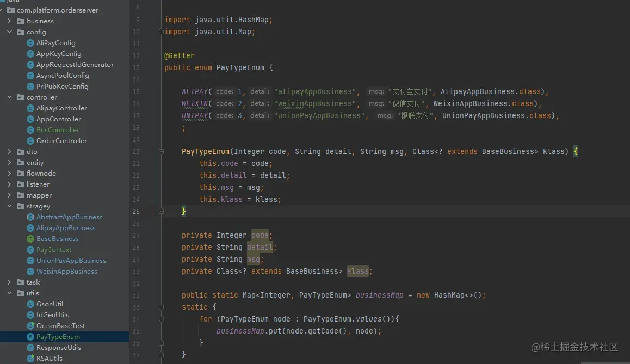Collapse the config package folder
The height and width of the screenshot is (364, 630).
9,32
